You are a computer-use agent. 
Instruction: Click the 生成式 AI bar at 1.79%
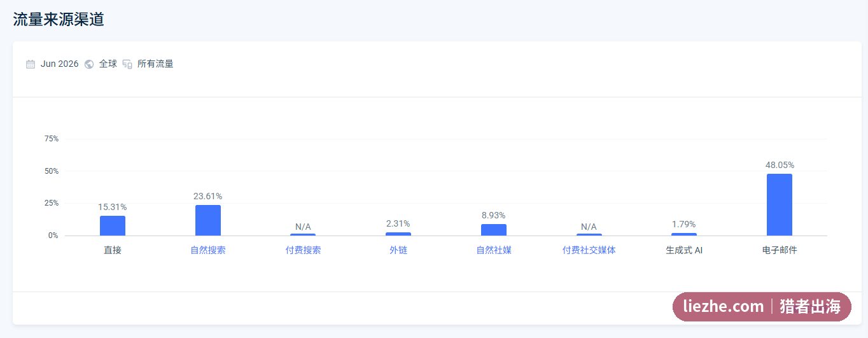click(684, 234)
